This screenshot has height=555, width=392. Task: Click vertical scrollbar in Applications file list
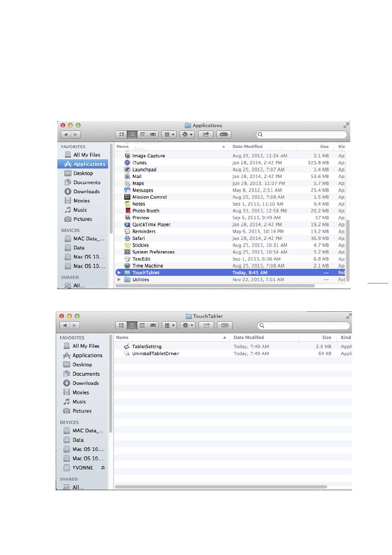(348, 250)
